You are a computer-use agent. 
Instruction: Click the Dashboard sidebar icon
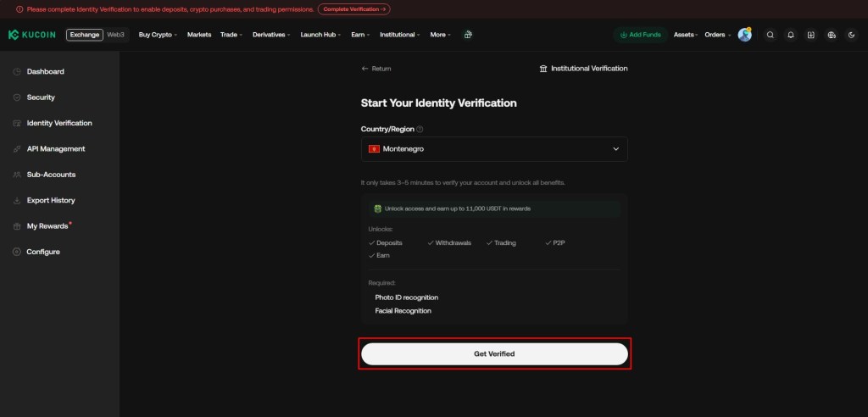pos(17,71)
